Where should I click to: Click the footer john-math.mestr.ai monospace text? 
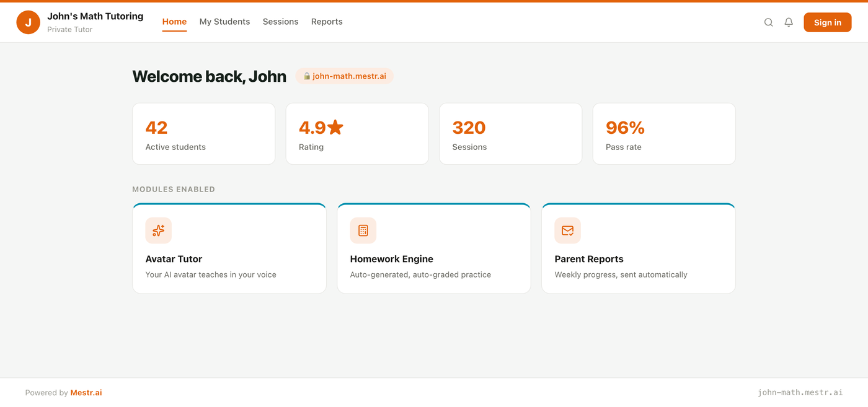click(x=800, y=393)
